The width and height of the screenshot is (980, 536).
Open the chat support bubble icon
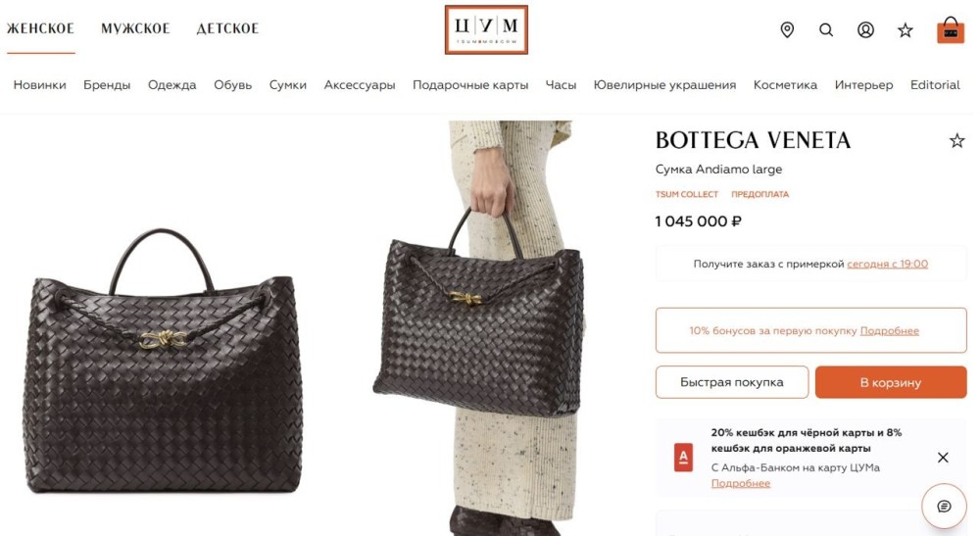click(x=944, y=506)
